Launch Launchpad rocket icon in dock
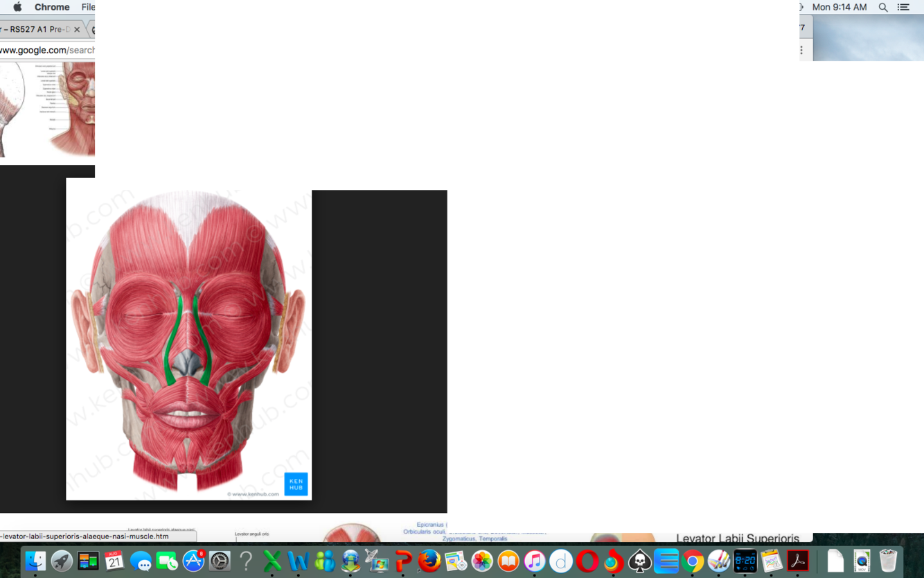Image resolution: width=924 pixels, height=578 pixels. pos(62,561)
